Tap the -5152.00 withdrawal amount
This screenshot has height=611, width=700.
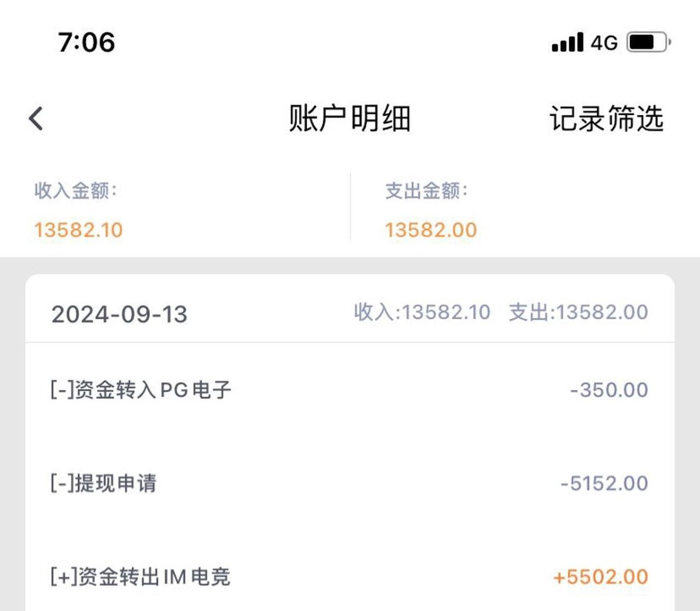coord(604,483)
